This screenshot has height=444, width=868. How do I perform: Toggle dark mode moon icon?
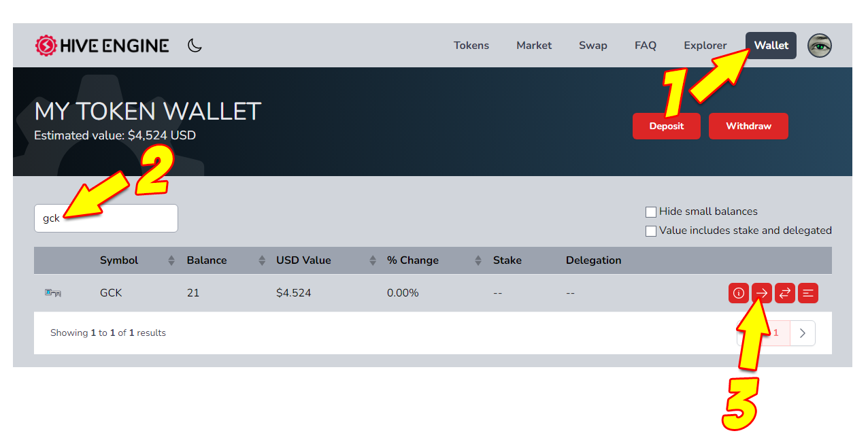195,46
